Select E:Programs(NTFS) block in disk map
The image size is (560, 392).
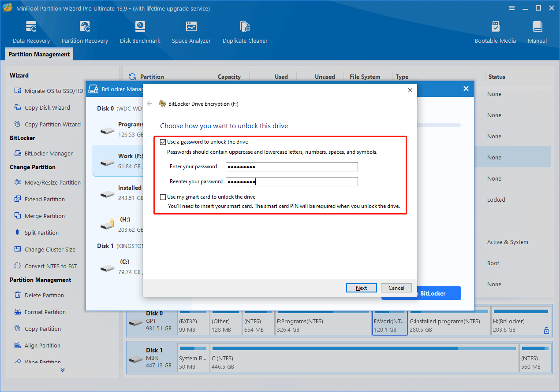(x=323, y=321)
